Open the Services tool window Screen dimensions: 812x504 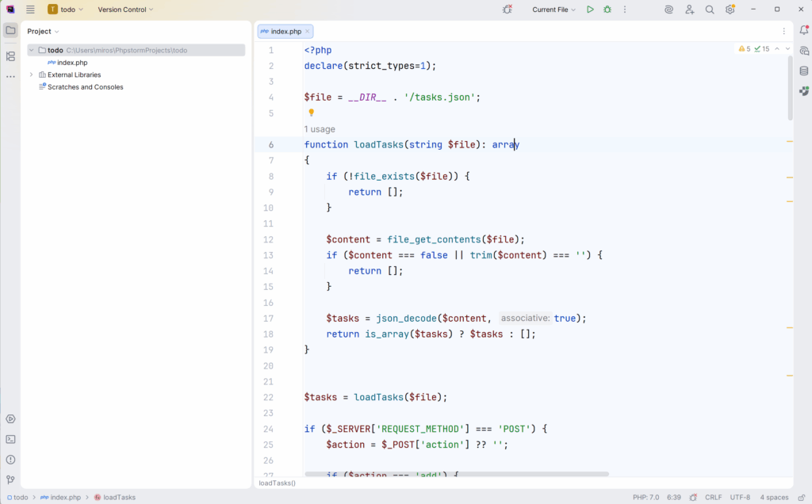point(10,418)
